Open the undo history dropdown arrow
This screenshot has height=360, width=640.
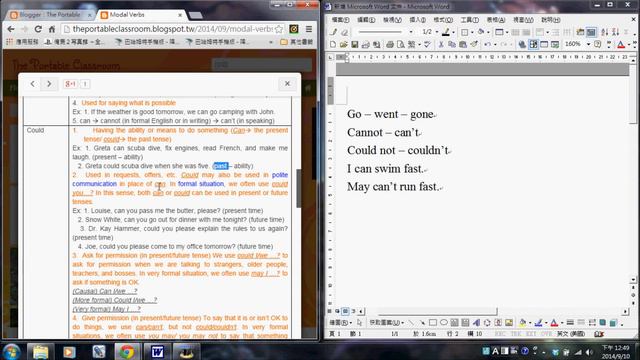coord(495,44)
